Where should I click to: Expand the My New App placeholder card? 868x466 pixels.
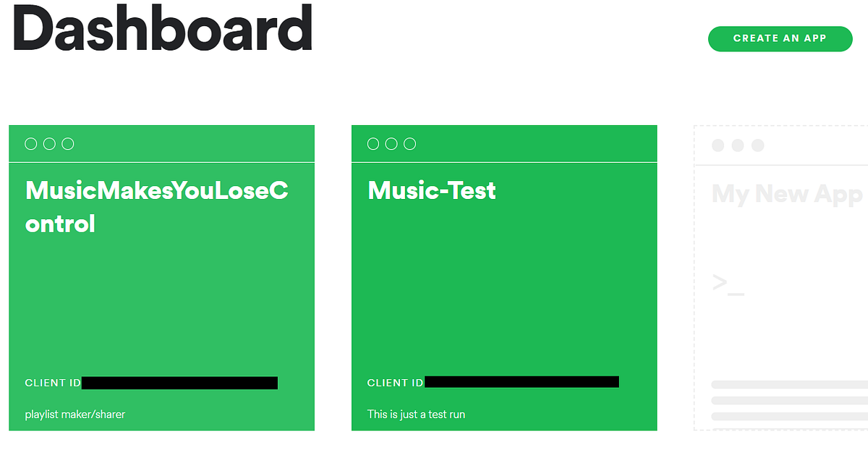pos(788,289)
